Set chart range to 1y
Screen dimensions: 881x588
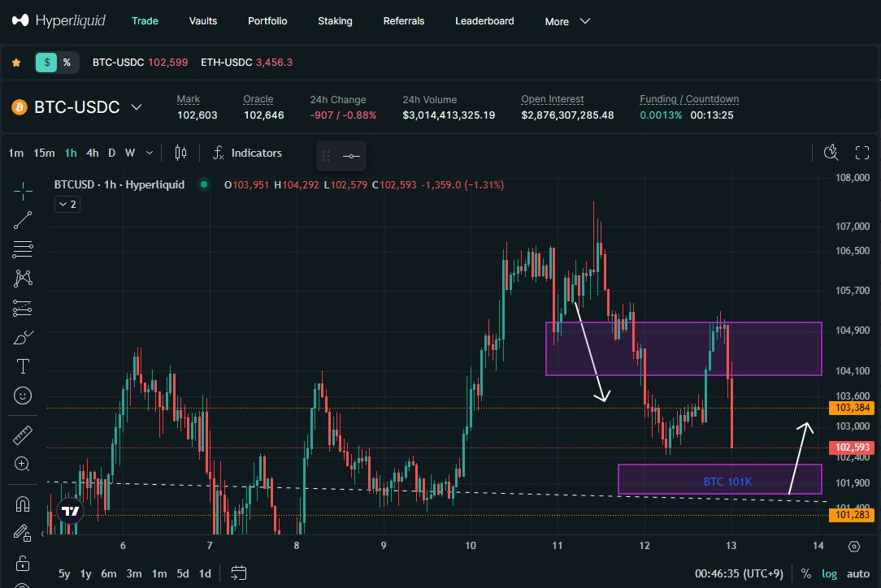pos(85,573)
